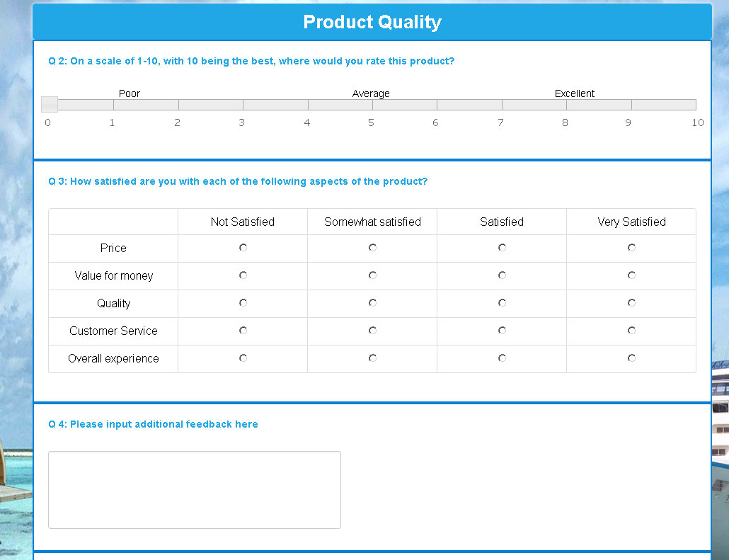This screenshot has height=560, width=729.
Task: Select Not Satisfied for Price
Action: (243, 248)
